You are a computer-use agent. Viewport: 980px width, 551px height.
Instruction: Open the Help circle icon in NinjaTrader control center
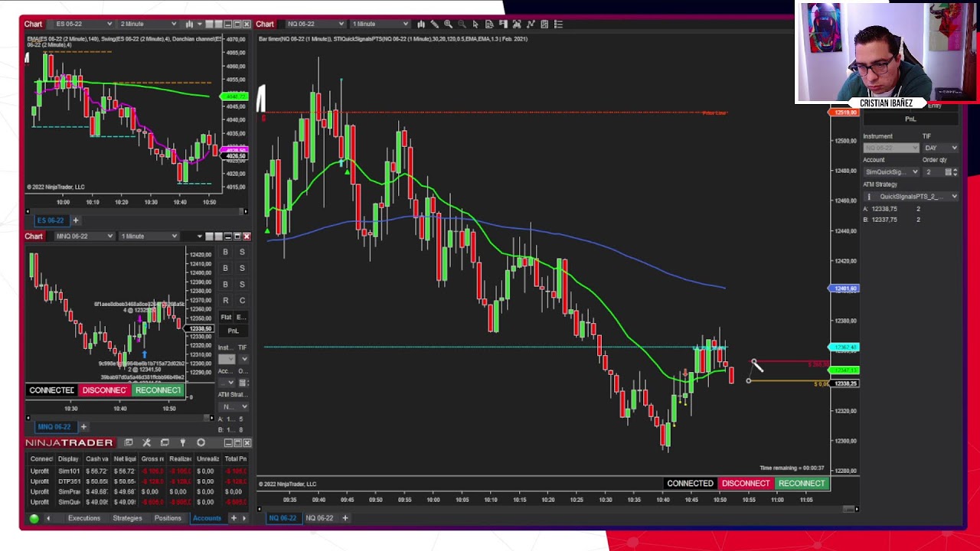coord(201,442)
